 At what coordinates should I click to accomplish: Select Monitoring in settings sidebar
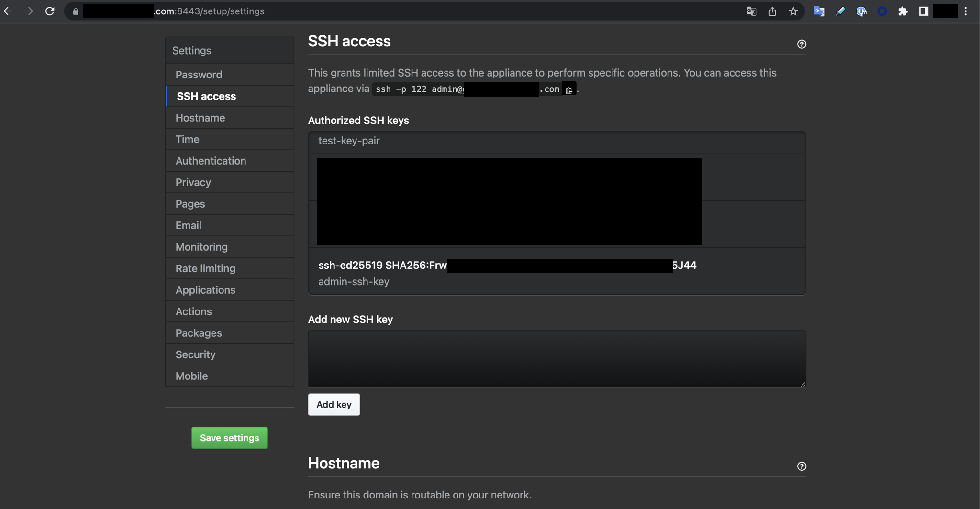(201, 247)
